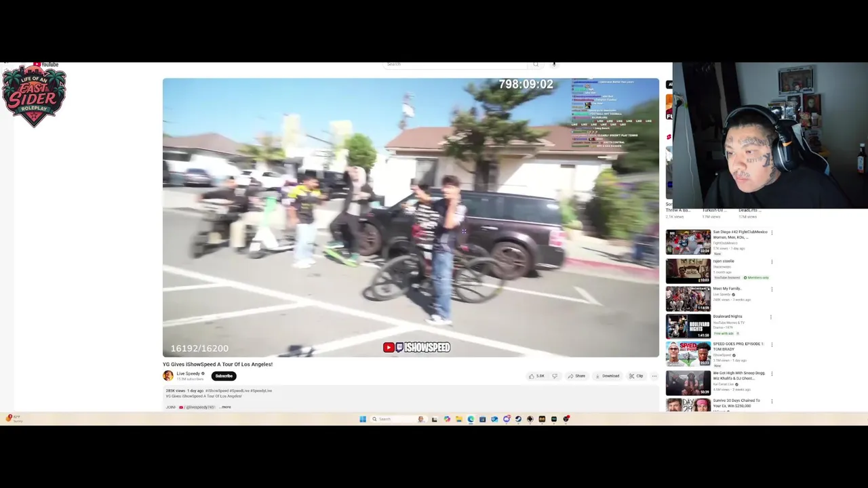The image size is (868, 488).
Task: Click the Live Speedy channel name
Action: (189, 373)
